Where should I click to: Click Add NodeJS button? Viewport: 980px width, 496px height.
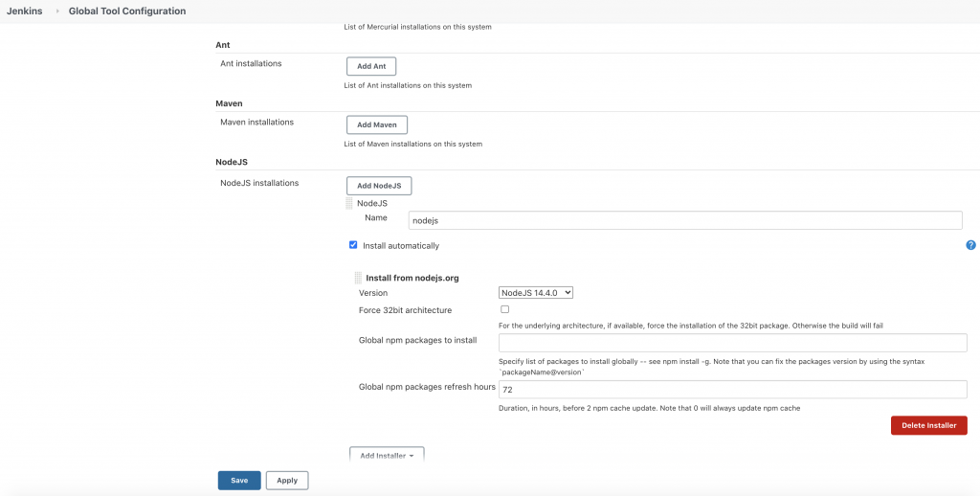coord(379,186)
